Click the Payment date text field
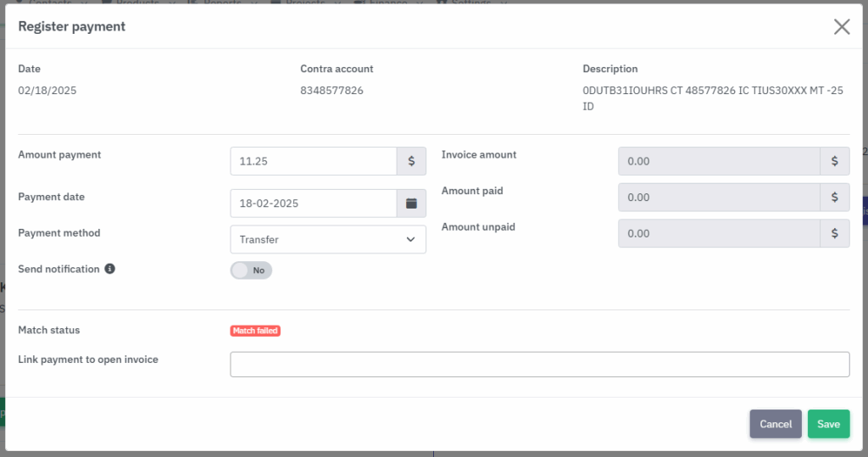868x457 pixels. click(x=313, y=203)
